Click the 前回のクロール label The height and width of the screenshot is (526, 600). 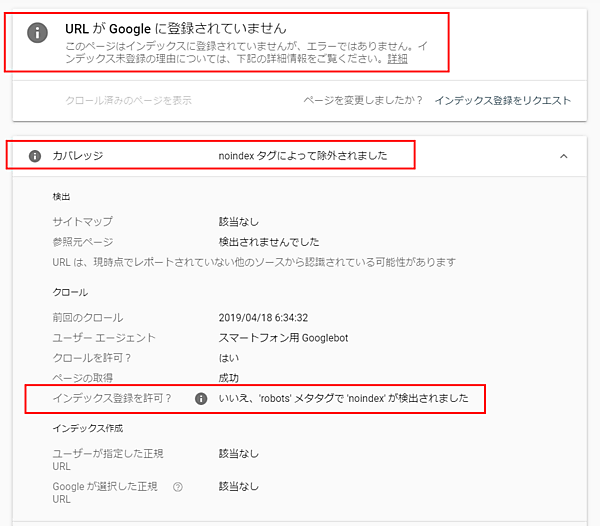[x=88, y=318]
